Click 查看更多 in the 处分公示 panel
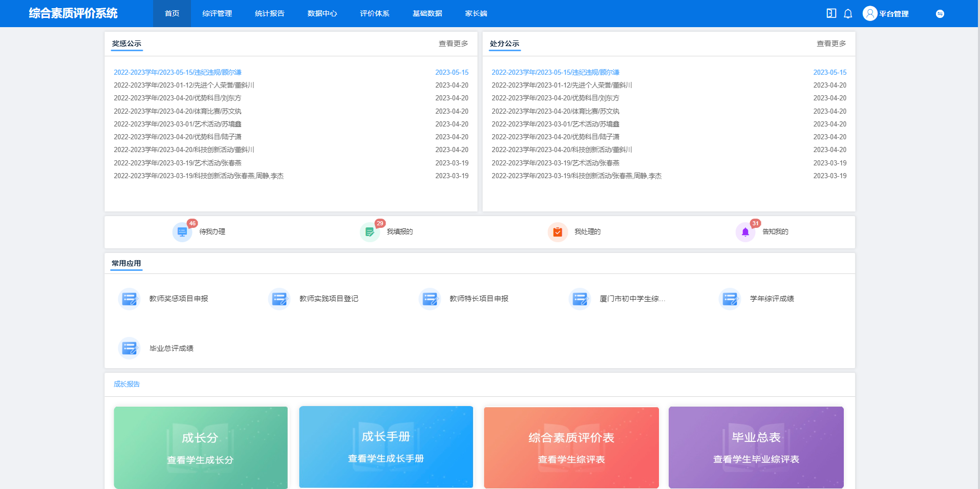Viewport: 980px width, 489px height. point(831,44)
